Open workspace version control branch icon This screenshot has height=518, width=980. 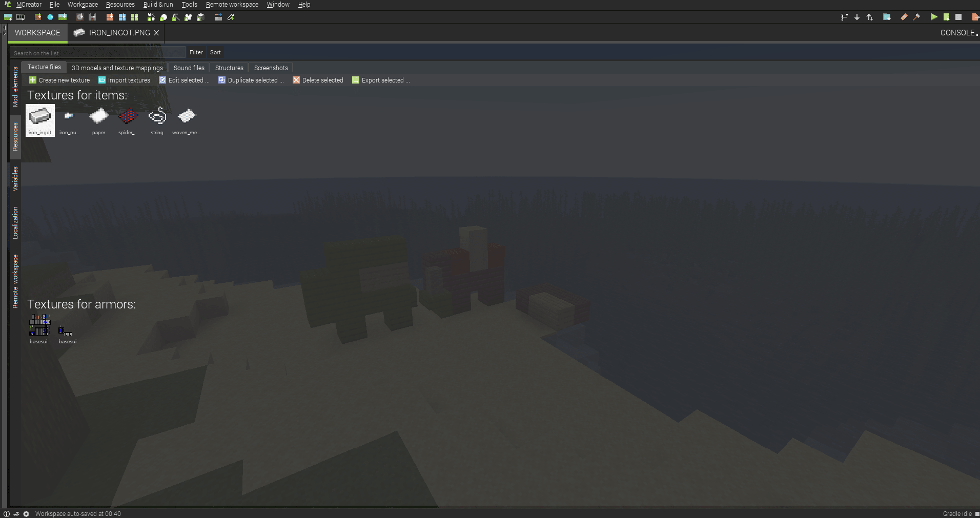(845, 17)
